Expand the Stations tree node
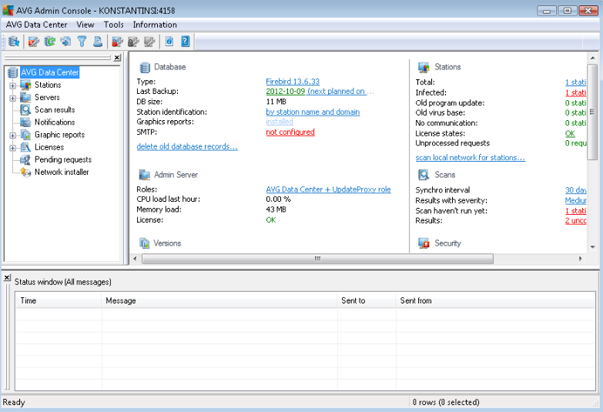The width and height of the screenshot is (603, 412). 13,85
